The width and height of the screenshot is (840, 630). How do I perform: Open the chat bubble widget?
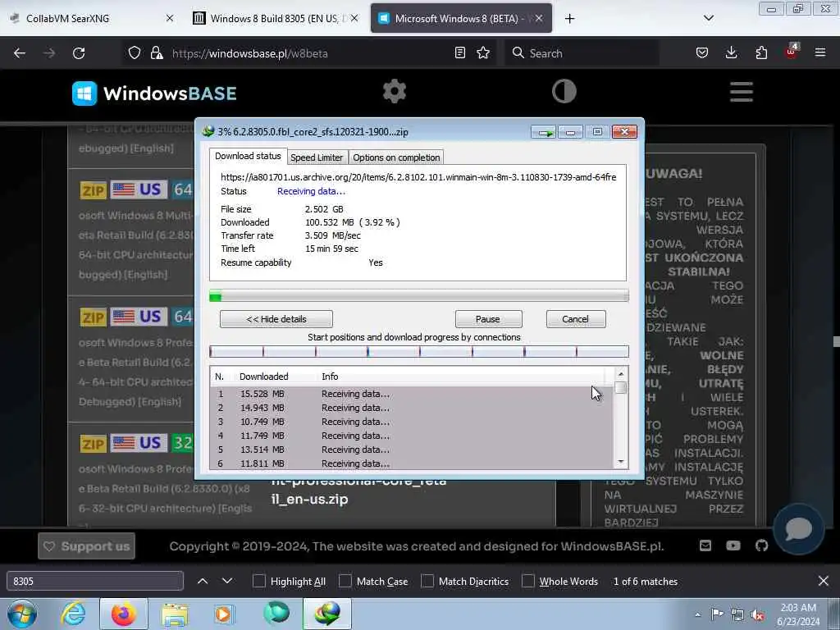click(798, 529)
